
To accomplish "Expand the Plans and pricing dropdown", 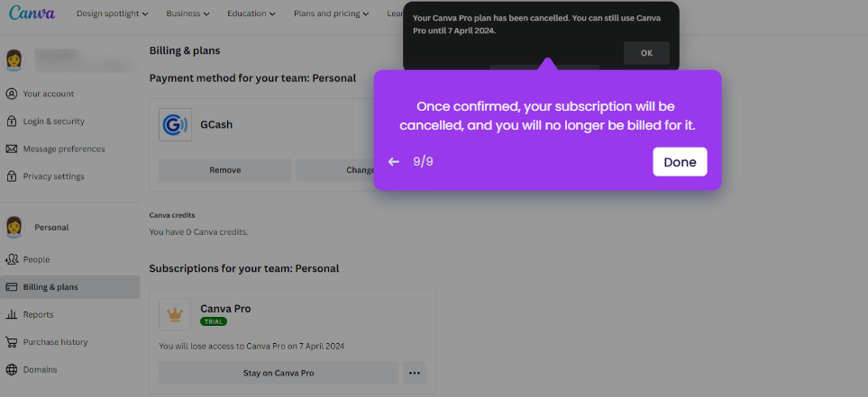I will 331,14.
